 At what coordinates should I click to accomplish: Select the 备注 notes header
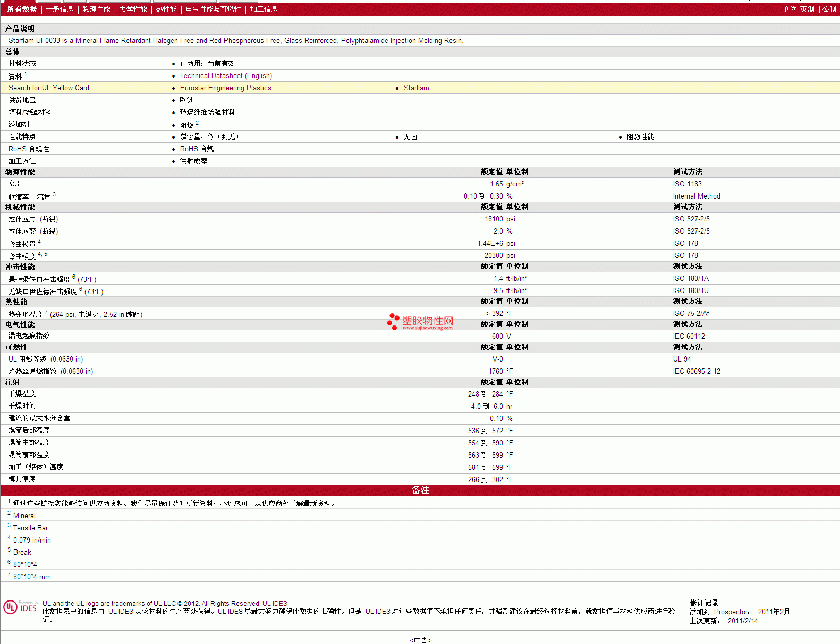coord(420,491)
